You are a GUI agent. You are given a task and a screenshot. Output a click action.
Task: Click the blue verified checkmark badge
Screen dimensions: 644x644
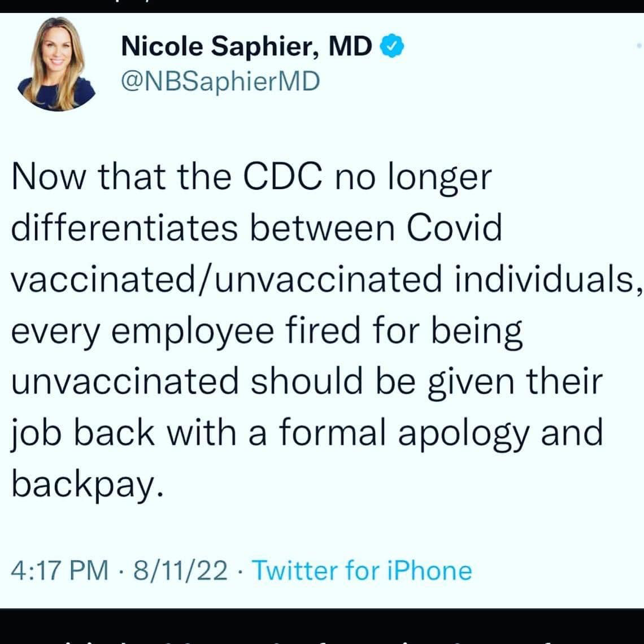click(392, 46)
